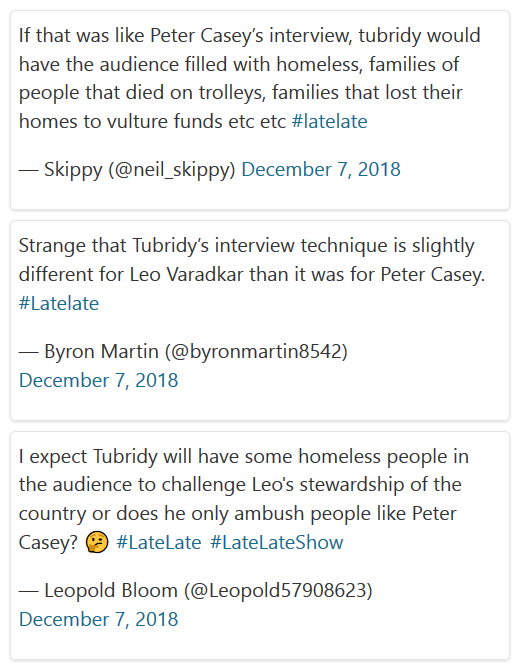Click the Leopold Bloom (@Leopold57908623) author name
Viewport: 523px width, 671px height.
[x=208, y=591]
